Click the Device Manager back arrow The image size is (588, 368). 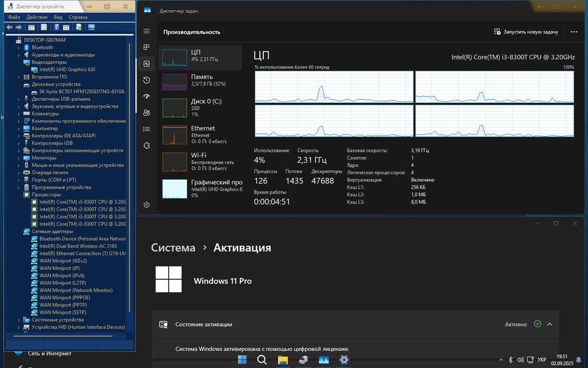[9, 27]
